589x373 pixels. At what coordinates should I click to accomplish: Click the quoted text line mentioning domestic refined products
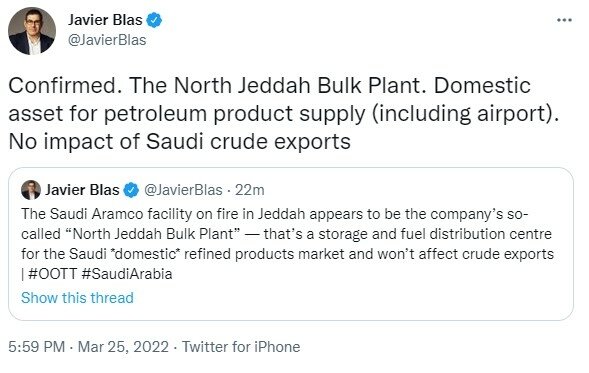tap(287, 254)
